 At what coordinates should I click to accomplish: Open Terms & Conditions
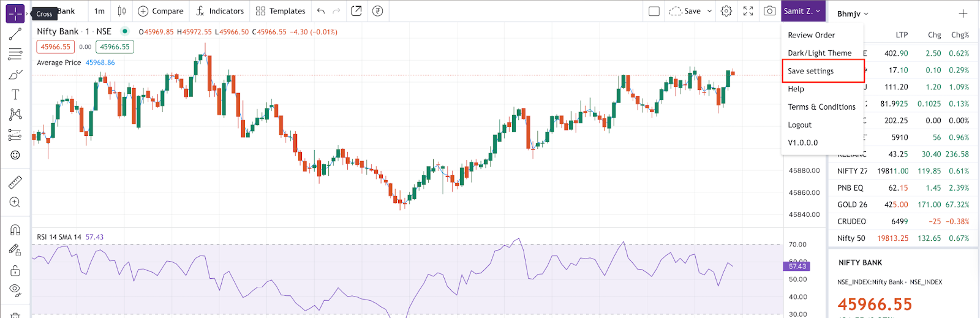click(821, 107)
